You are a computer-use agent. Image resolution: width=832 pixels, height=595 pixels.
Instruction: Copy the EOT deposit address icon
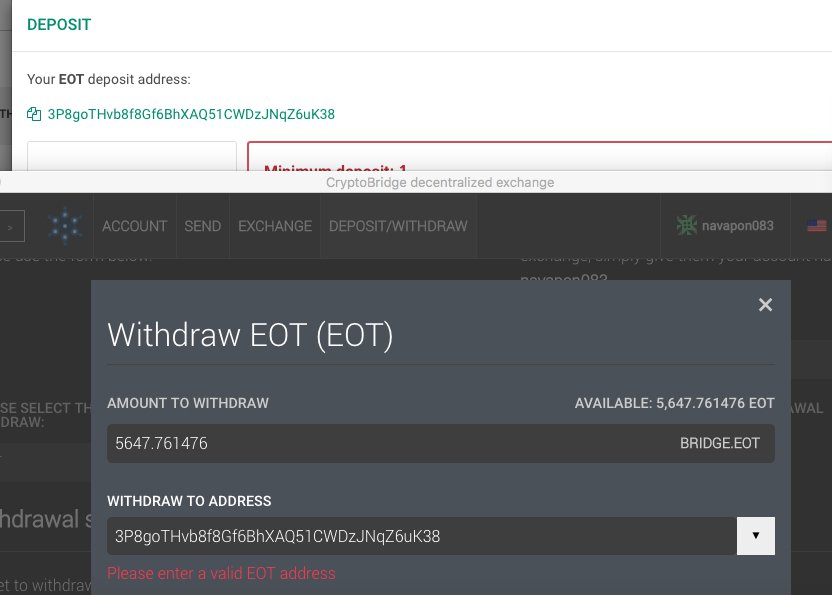[34, 114]
